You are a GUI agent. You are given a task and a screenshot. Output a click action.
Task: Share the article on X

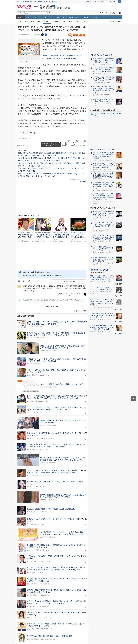click(42, 35)
